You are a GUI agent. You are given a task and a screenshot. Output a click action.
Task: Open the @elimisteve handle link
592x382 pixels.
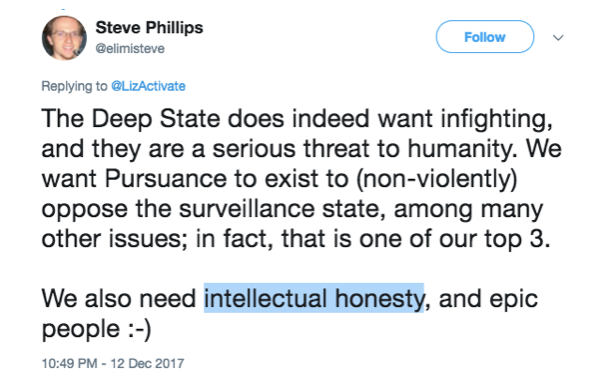(130, 49)
